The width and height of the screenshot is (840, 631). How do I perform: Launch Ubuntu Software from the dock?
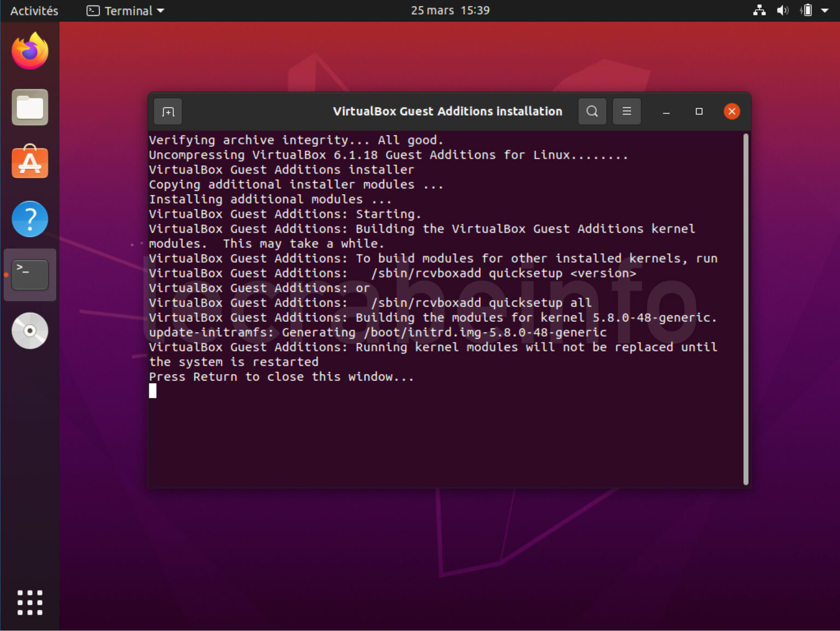30,162
